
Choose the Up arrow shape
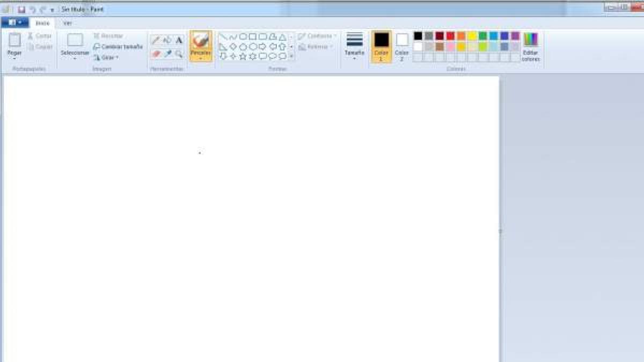point(282,47)
